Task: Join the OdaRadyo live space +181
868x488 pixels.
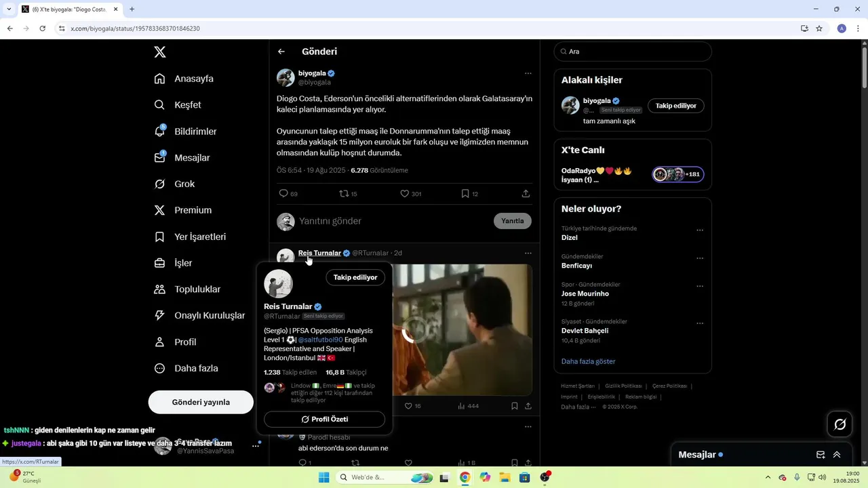Action: click(x=677, y=174)
